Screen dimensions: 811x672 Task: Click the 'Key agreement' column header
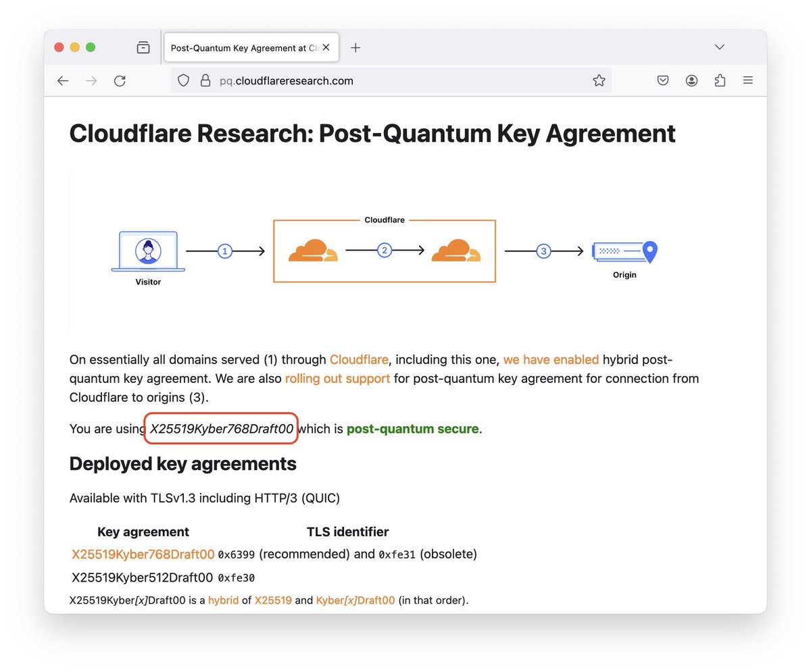(x=143, y=532)
